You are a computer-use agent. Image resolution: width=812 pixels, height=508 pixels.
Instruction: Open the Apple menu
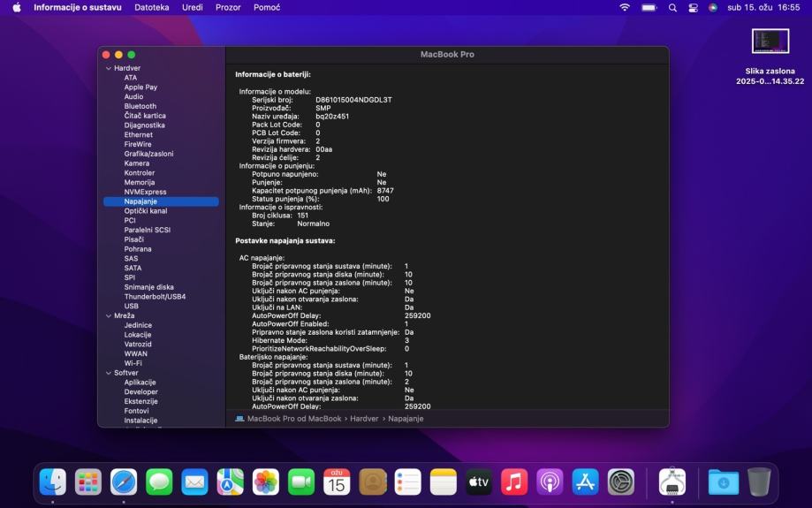tap(17, 7)
